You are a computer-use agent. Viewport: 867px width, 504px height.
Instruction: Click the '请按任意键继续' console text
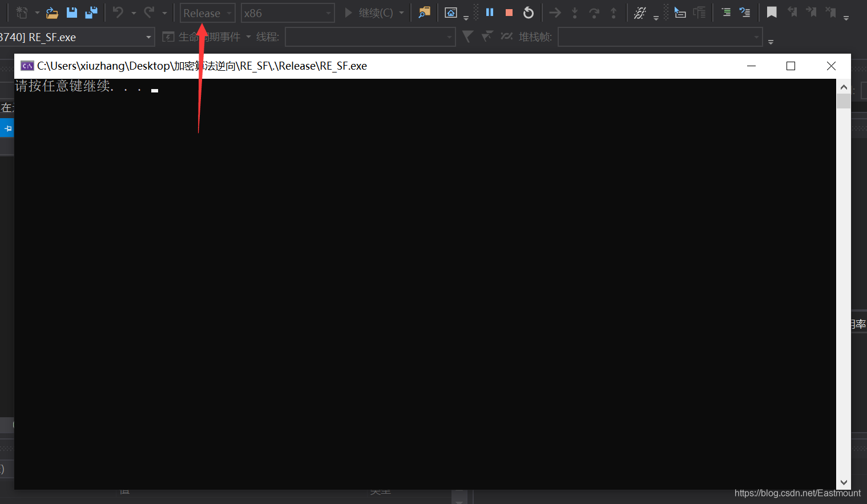[63, 86]
